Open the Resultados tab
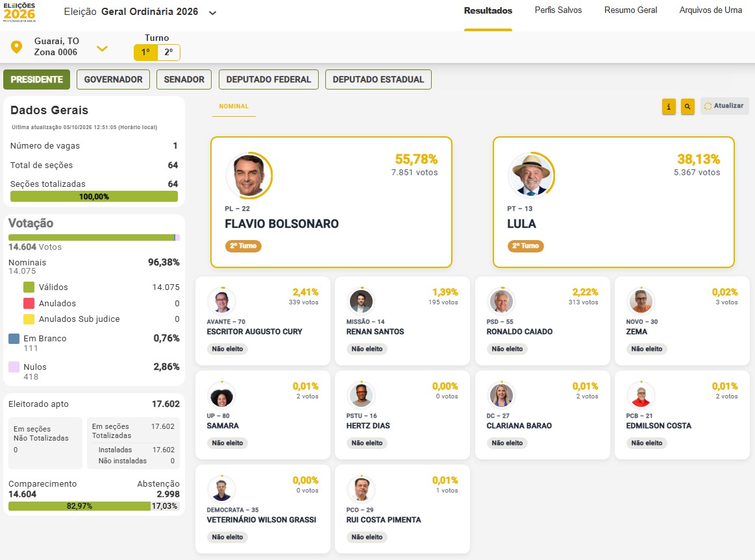 click(x=488, y=10)
